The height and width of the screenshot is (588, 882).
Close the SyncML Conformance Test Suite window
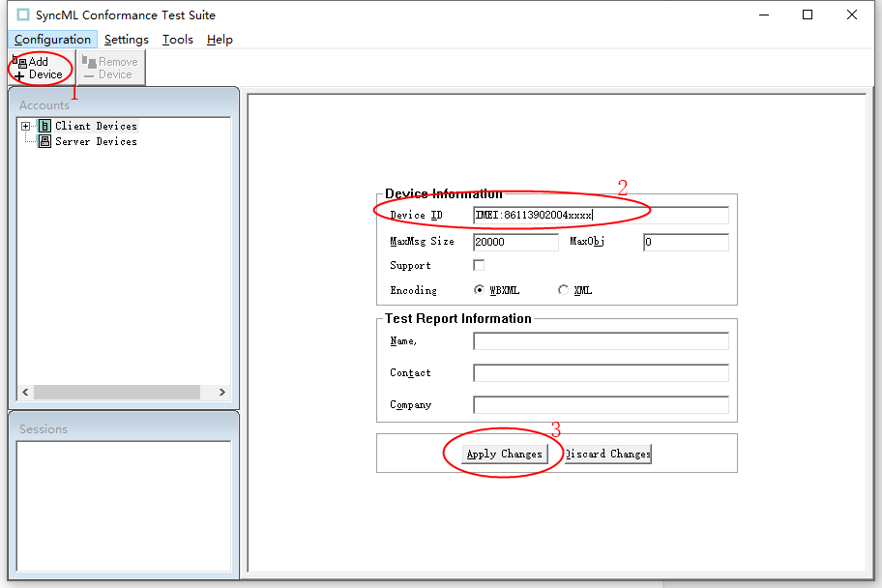pyautogui.click(x=852, y=15)
